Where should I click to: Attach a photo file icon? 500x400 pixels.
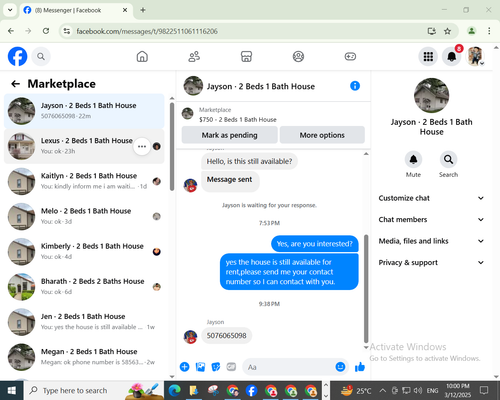(200, 367)
